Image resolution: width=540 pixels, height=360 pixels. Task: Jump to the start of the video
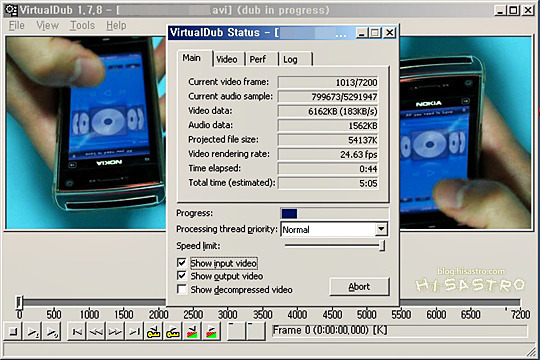click(x=77, y=331)
